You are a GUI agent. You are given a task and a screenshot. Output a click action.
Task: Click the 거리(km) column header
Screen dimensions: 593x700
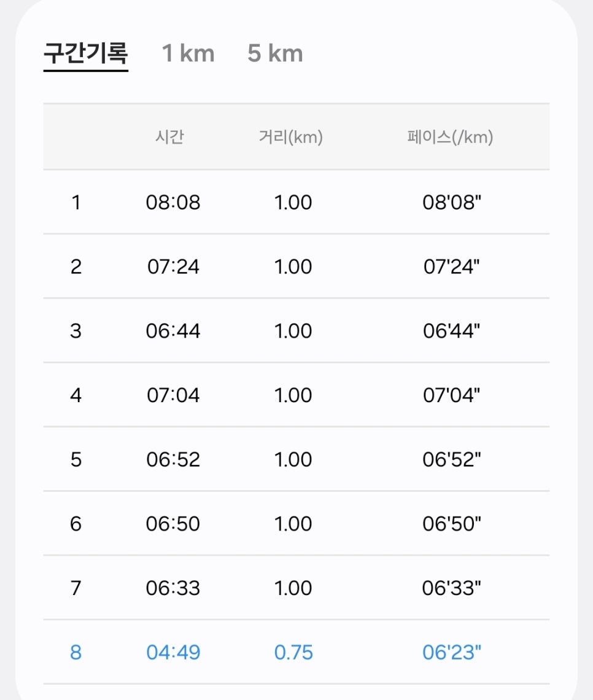pyautogui.click(x=291, y=136)
